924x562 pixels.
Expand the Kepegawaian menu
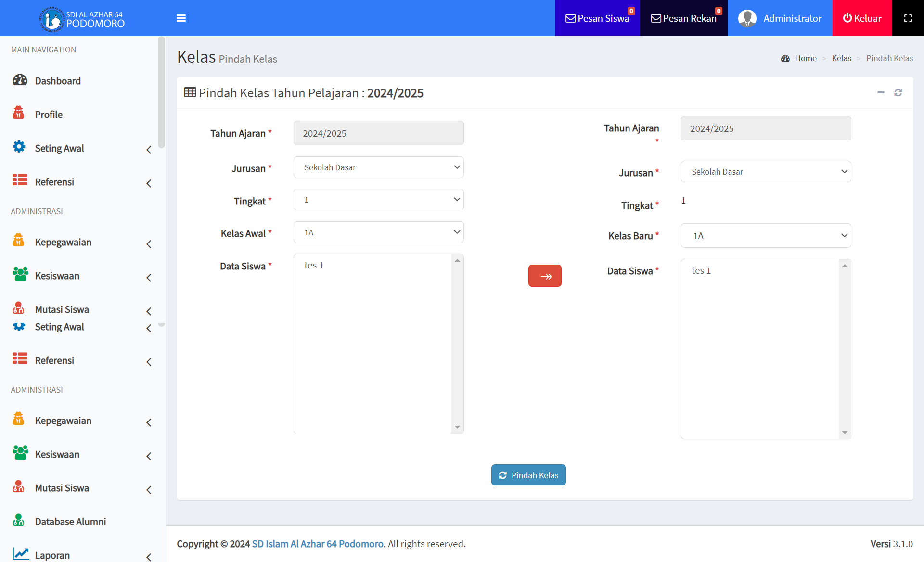tap(63, 242)
